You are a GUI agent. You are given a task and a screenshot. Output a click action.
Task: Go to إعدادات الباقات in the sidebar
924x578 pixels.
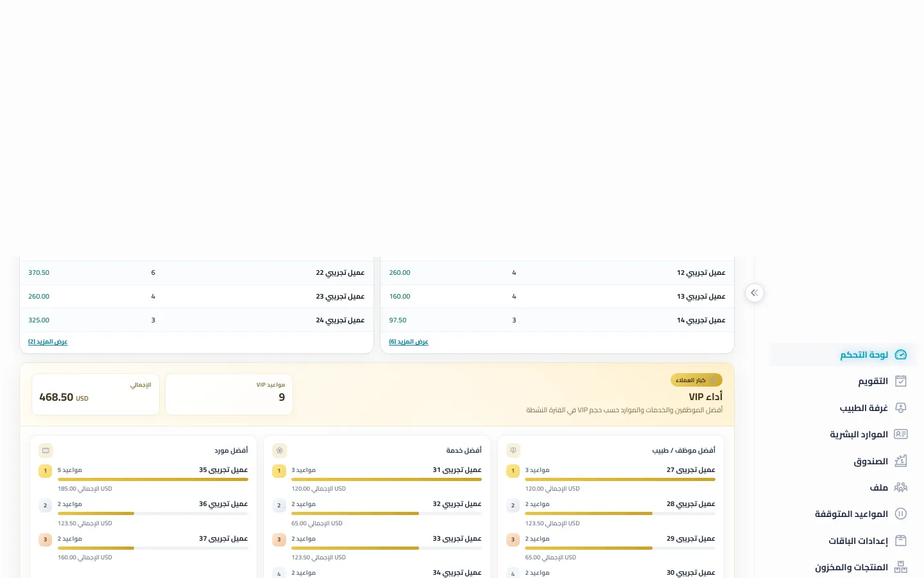click(x=843, y=541)
